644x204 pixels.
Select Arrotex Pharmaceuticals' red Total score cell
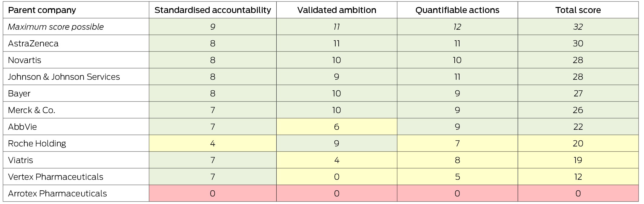578,193
